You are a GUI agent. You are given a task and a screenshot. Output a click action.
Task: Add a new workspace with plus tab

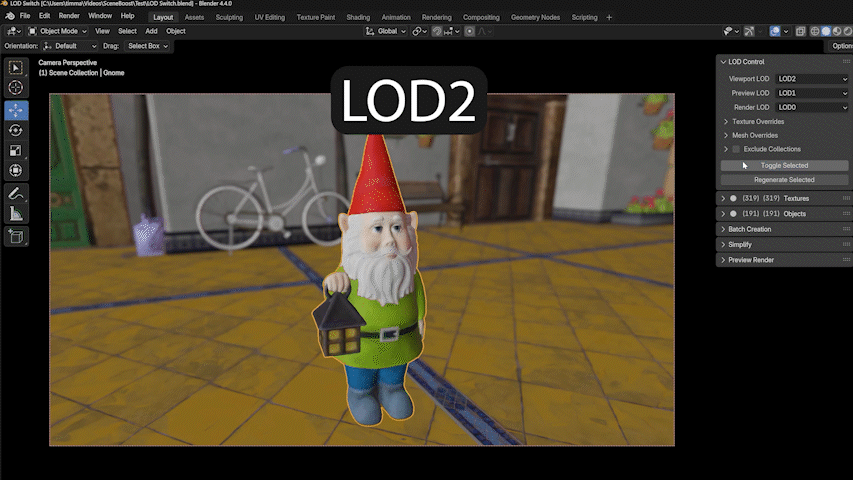click(x=610, y=17)
